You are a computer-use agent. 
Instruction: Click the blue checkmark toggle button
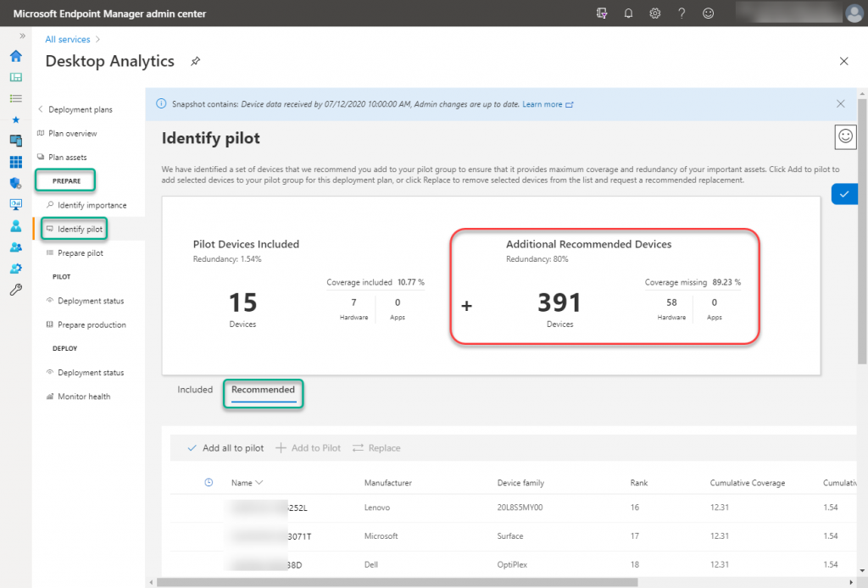844,194
